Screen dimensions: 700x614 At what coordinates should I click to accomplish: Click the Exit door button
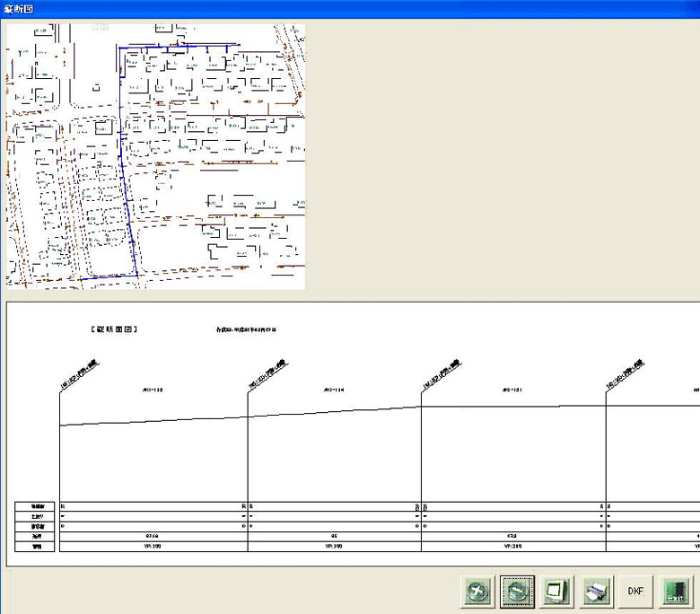click(675, 592)
